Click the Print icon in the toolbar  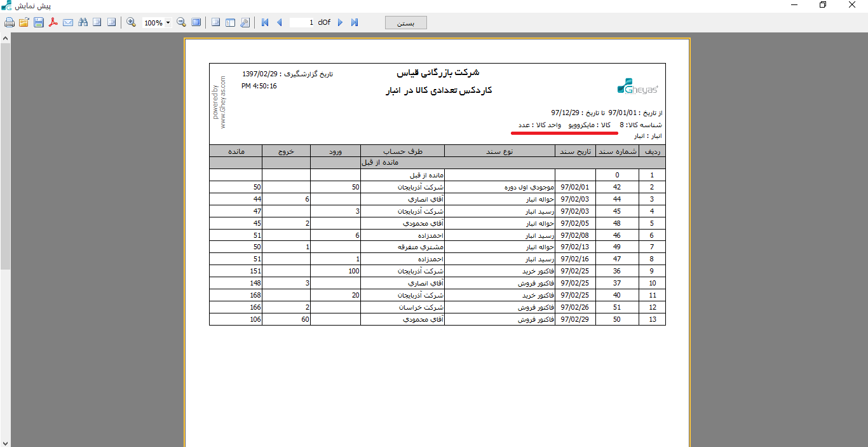point(10,22)
